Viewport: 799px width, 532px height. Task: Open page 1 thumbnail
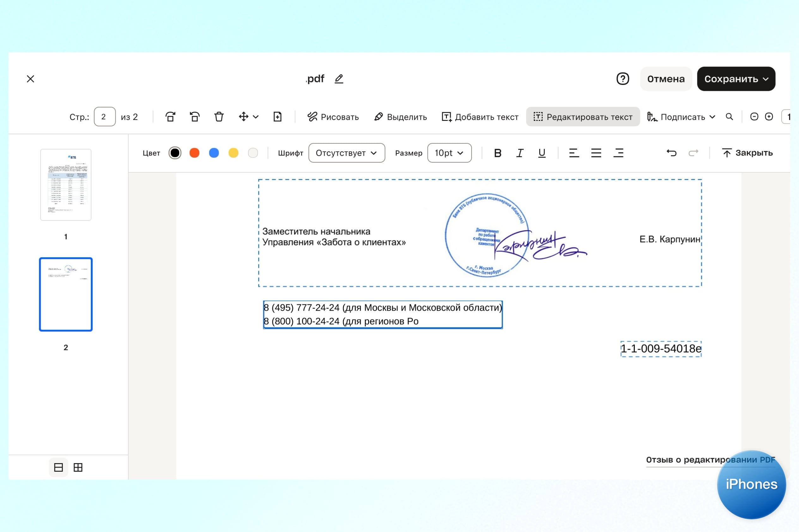(65, 185)
